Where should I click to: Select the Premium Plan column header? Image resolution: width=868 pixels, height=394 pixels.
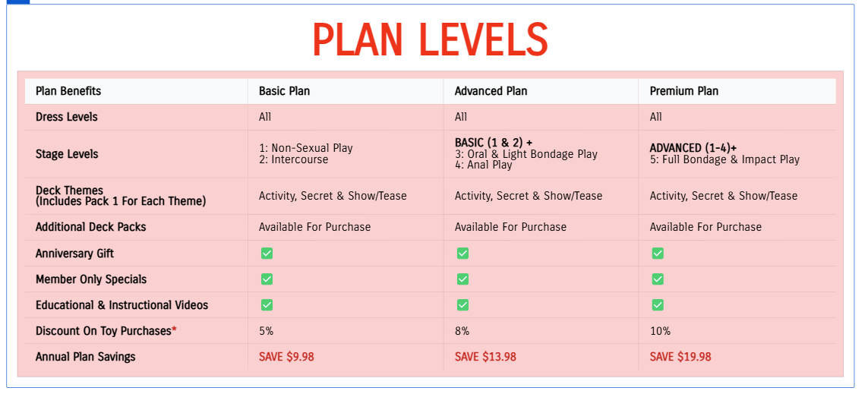point(683,91)
